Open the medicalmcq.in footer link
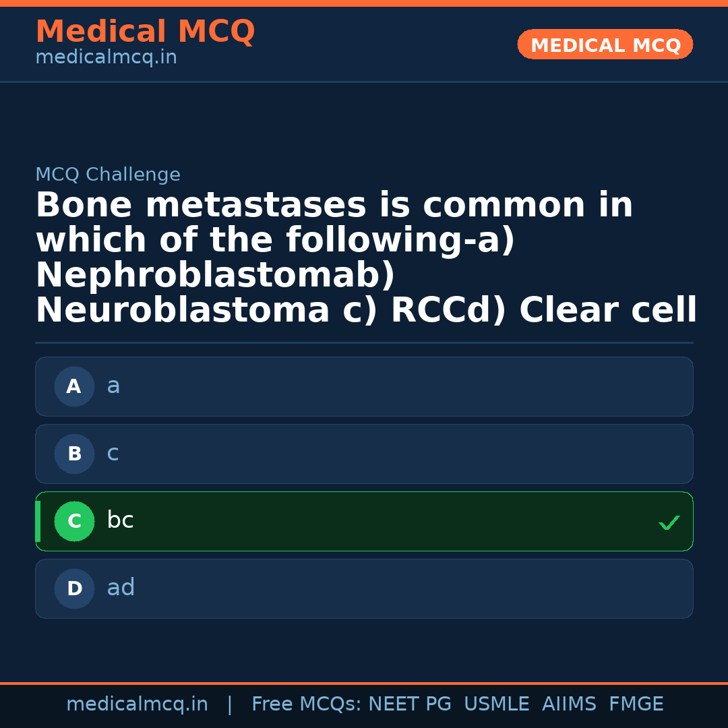The height and width of the screenshot is (728, 728). pos(138,703)
